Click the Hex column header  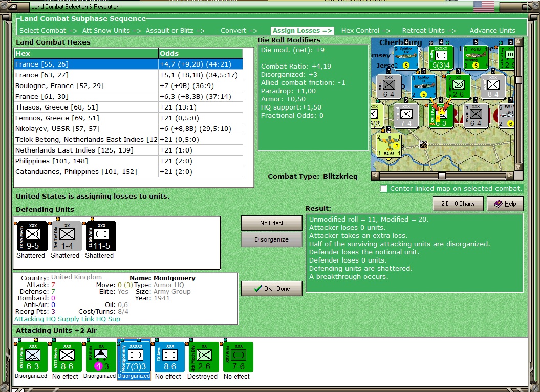pyautogui.click(x=86, y=53)
